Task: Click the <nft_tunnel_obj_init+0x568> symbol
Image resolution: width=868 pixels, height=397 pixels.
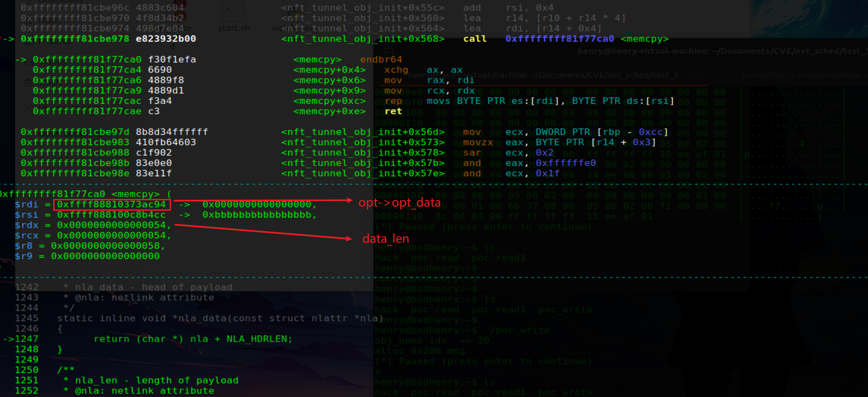Action: coord(363,39)
